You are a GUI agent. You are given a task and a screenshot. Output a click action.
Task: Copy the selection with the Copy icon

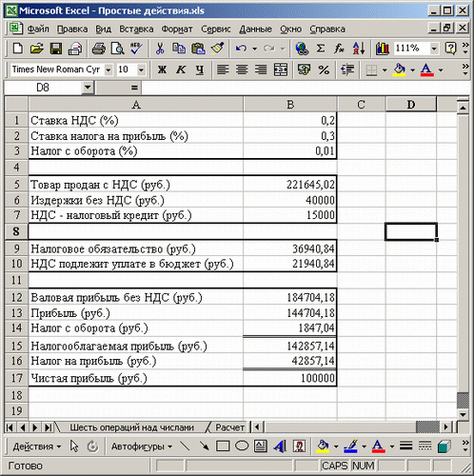click(x=179, y=49)
